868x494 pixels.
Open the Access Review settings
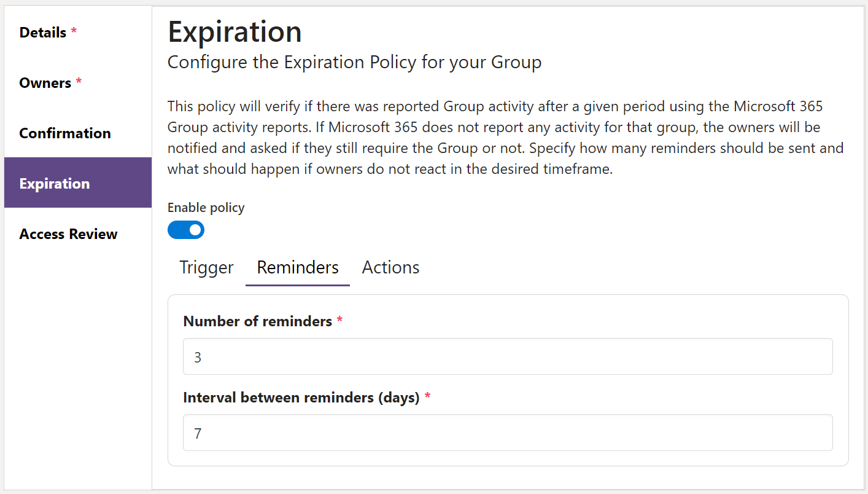(68, 233)
